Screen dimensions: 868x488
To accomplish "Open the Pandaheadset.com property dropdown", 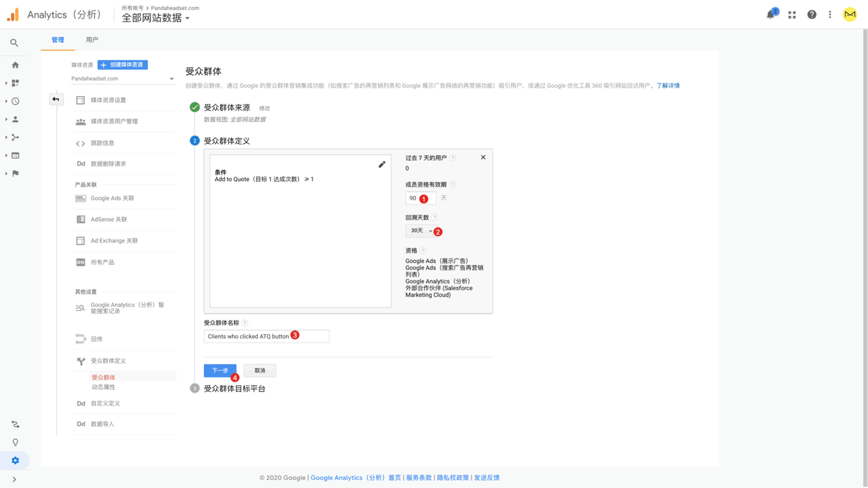I will (x=123, y=79).
